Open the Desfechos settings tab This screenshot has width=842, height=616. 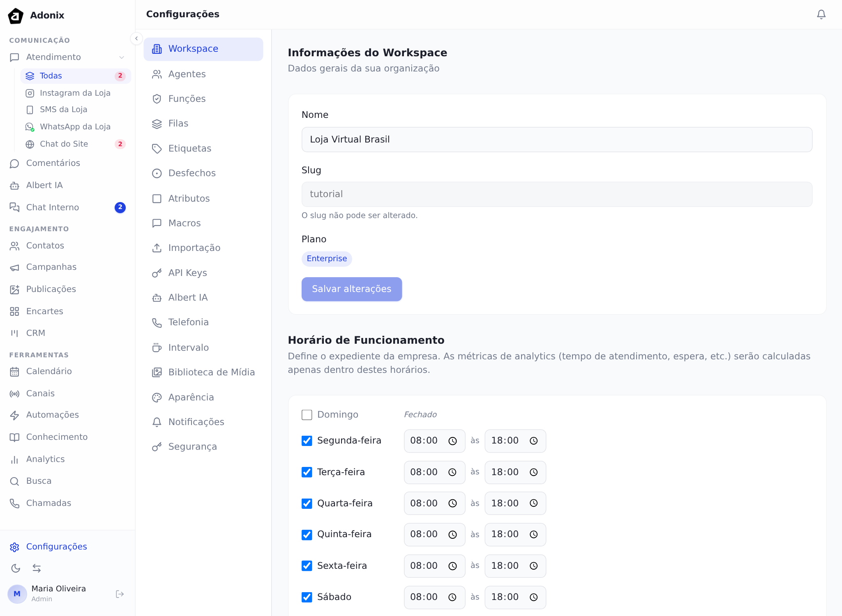203,173
